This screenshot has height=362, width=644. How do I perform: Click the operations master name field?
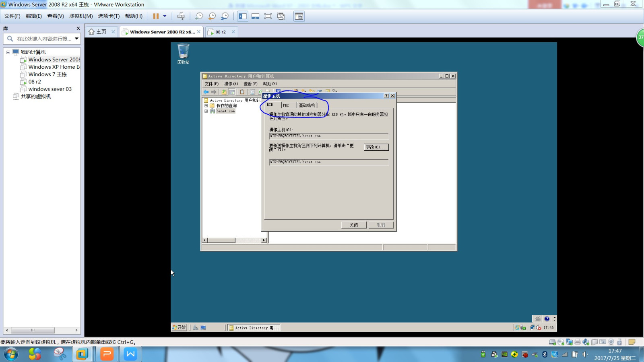click(329, 136)
